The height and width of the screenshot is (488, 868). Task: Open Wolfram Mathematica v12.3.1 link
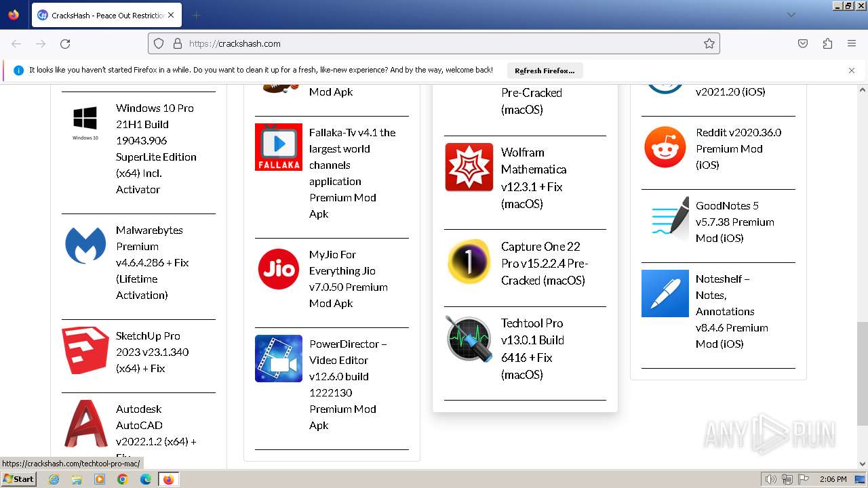click(x=534, y=178)
